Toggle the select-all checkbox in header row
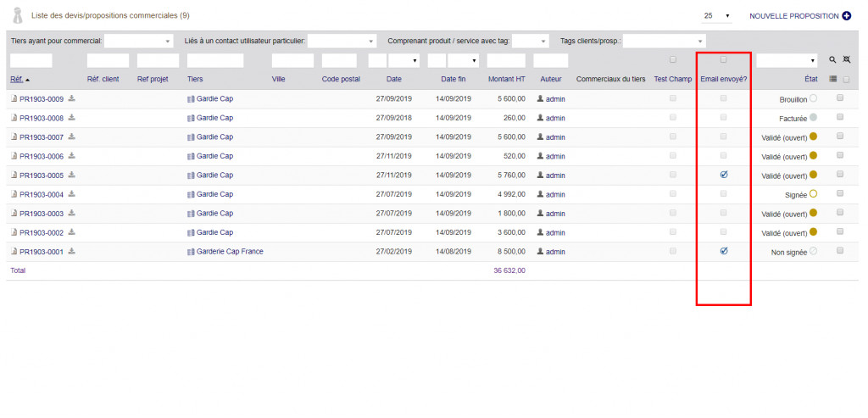Image resolution: width=868 pixels, height=418 pixels. coord(845,79)
